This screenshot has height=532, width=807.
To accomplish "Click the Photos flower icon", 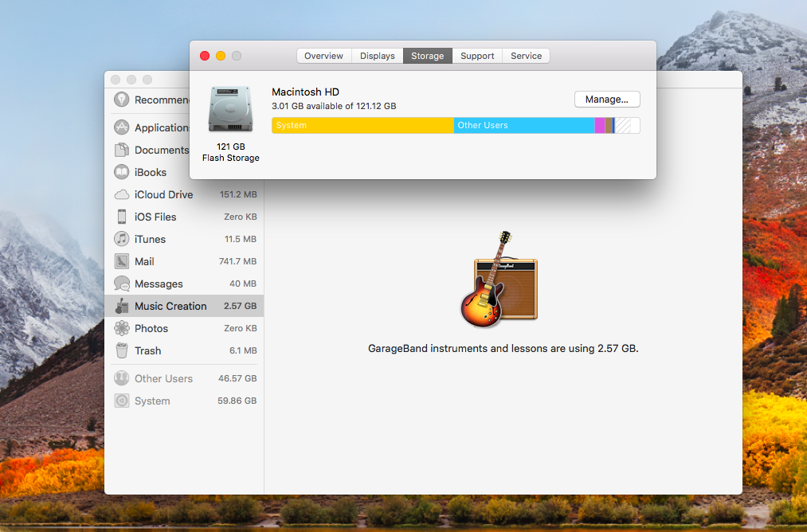I will coord(121,328).
